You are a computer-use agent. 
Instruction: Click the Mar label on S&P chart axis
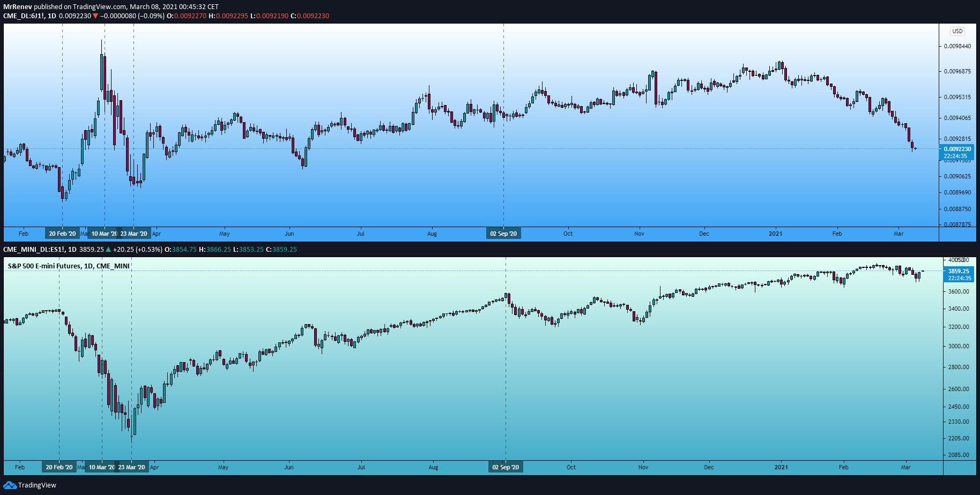[905, 467]
